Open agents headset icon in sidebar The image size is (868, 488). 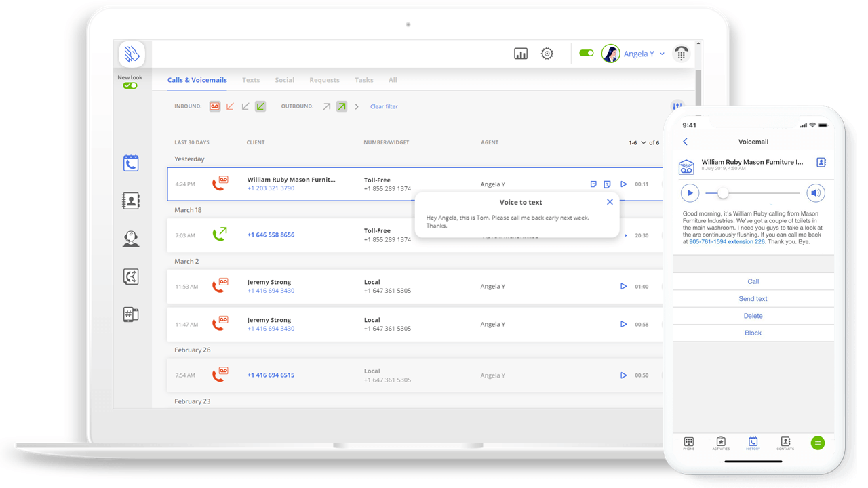click(131, 239)
